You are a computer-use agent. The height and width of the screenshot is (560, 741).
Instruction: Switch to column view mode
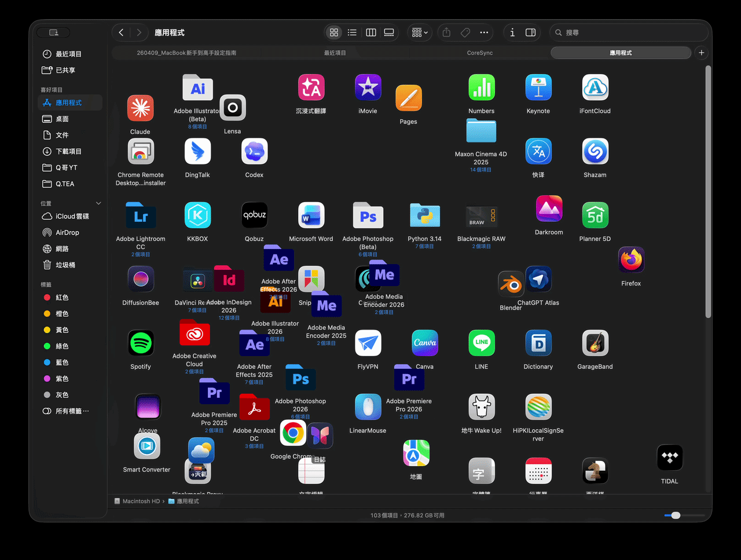pos(371,32)
